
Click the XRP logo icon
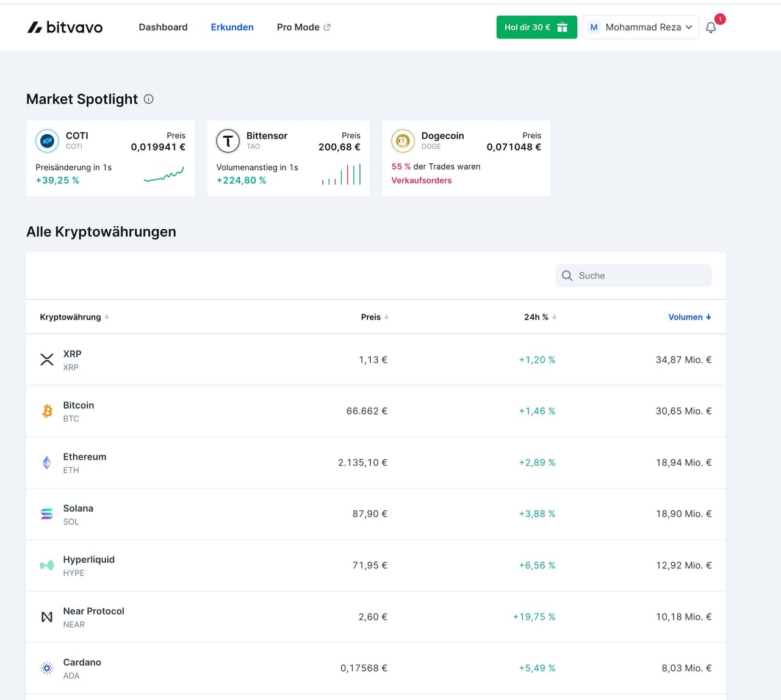pos(47,360)
